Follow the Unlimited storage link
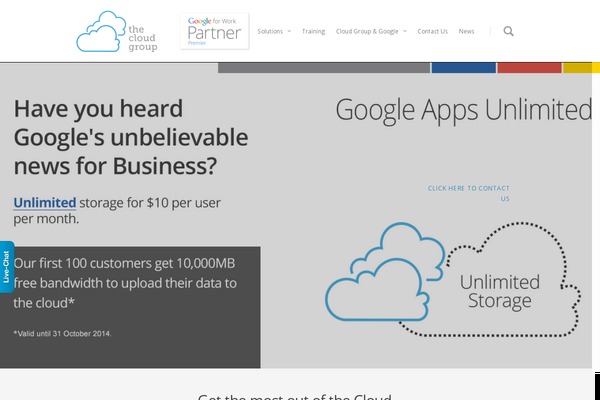The image size is (600, 400). click(45, 202)
